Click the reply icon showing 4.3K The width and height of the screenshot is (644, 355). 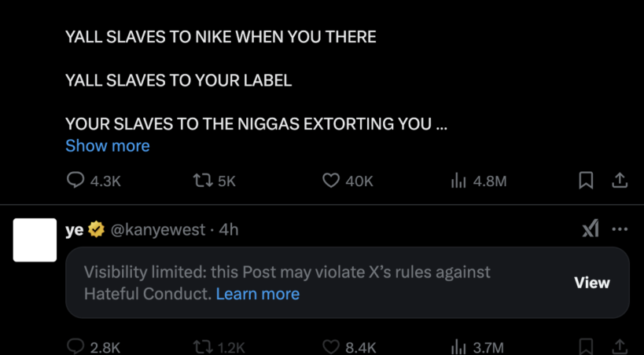pos(75,181)
